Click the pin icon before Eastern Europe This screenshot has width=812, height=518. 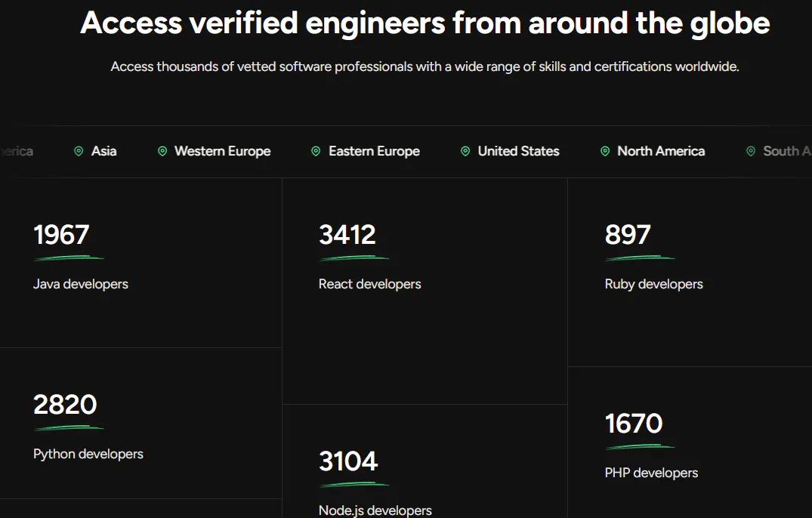coord(316,152)
